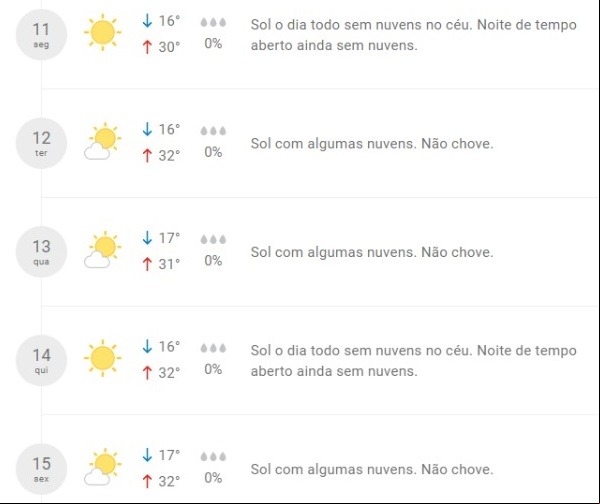600x504 pixels.
Task: Click the blue min arrow for 17° on day 13
Action: pos(147,238)
